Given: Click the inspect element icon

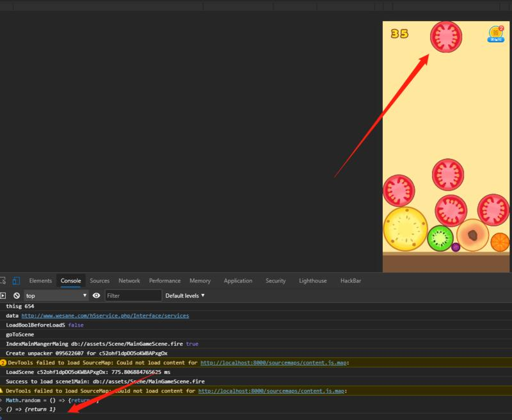Looking at the screenshot, I should point(3,280).
